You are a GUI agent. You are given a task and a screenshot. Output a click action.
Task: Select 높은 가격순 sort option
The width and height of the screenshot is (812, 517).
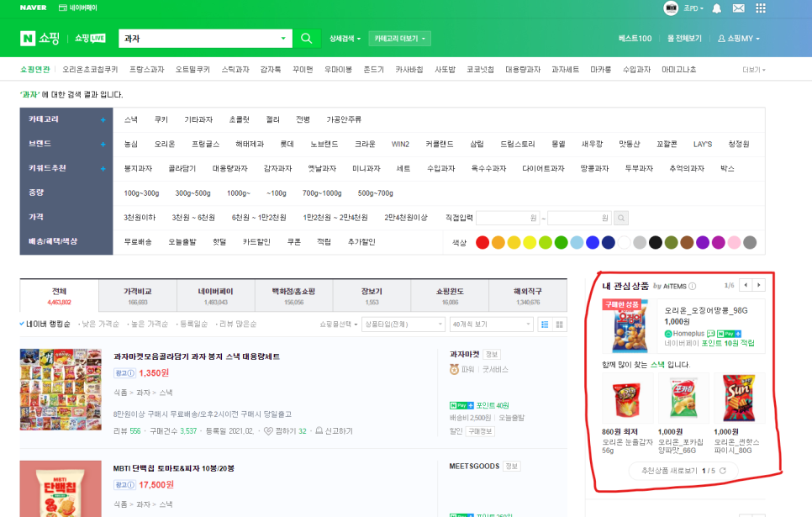click(x=148, y=324)
